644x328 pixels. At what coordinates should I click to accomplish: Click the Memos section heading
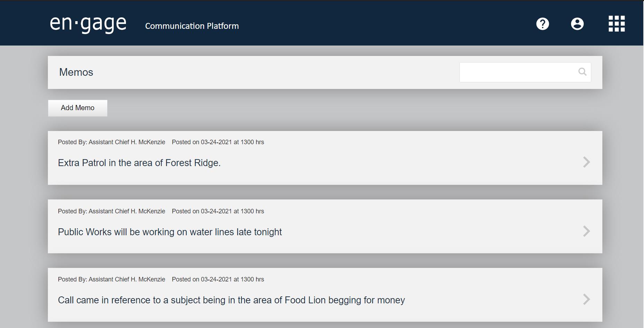76,72
